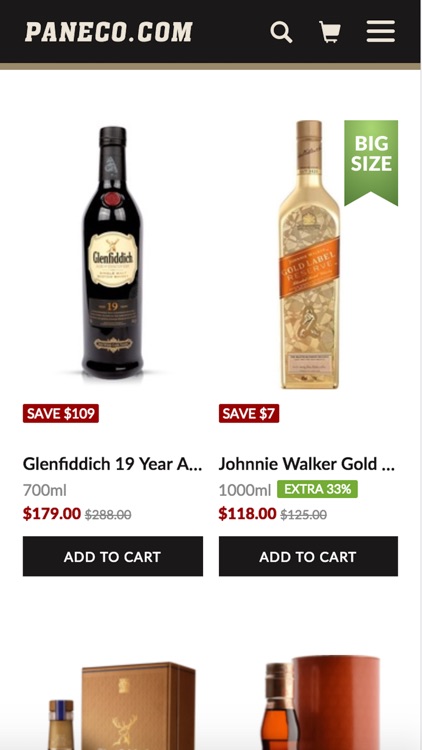Open the hamburger menu
This screenshot has width=422, height=750.
381,32
